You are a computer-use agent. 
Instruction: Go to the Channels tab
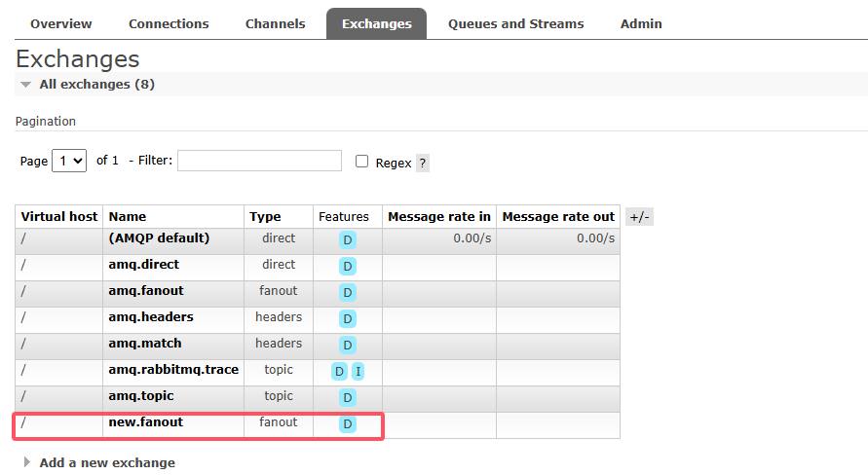[x=275, y=23]
